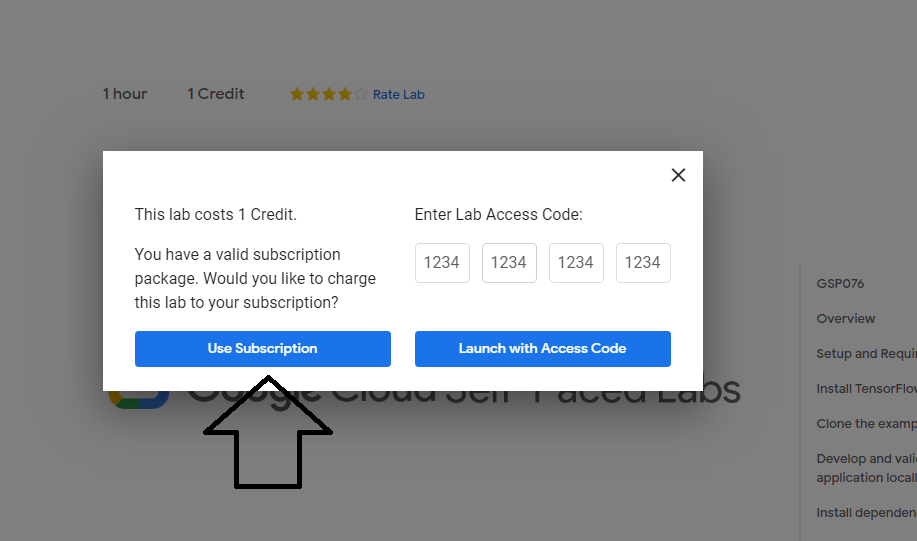This screenshot has width=917, height=541.
Task: Jump to GSP076 in the outline
Action: coord(840,284)
